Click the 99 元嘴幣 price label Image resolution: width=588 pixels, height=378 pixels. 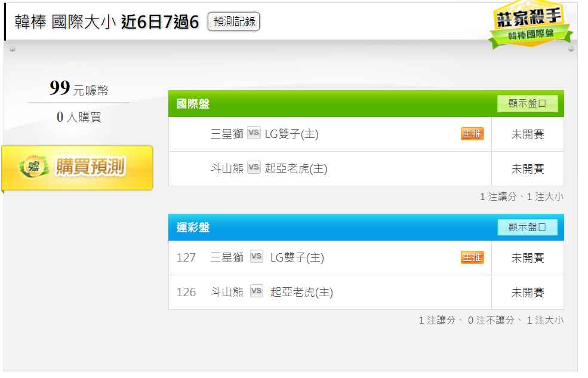tap(79, 88)
